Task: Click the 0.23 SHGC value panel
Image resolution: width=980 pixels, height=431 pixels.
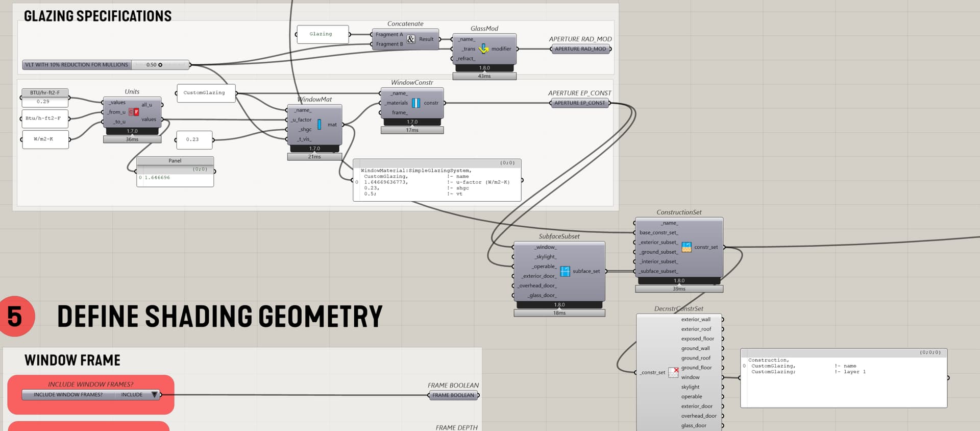Action: coord(193,139)
